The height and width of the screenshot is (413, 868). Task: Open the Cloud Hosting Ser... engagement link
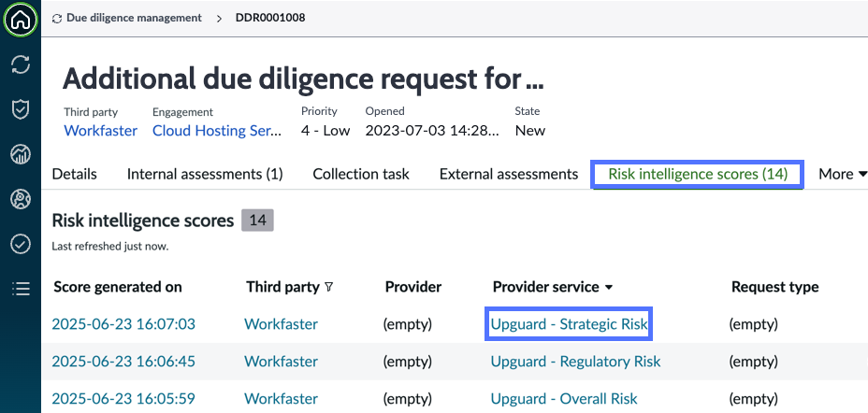click(x=217, y=131)
